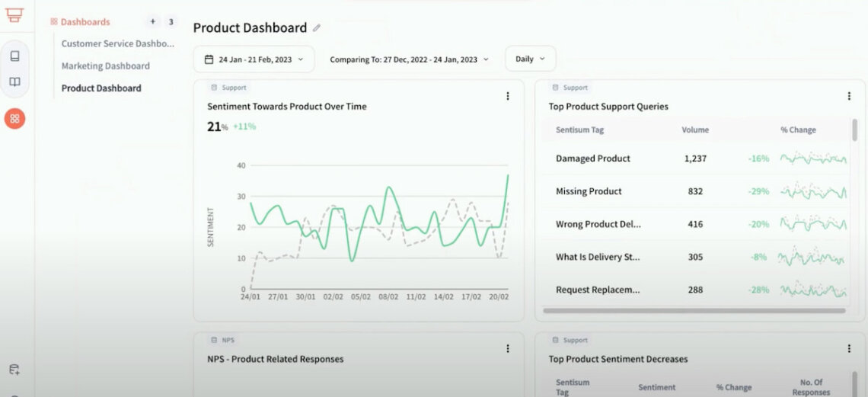
Task: Open three-dot menu for Sentiment Towards Product card
Action: click(x=508, y=96)
